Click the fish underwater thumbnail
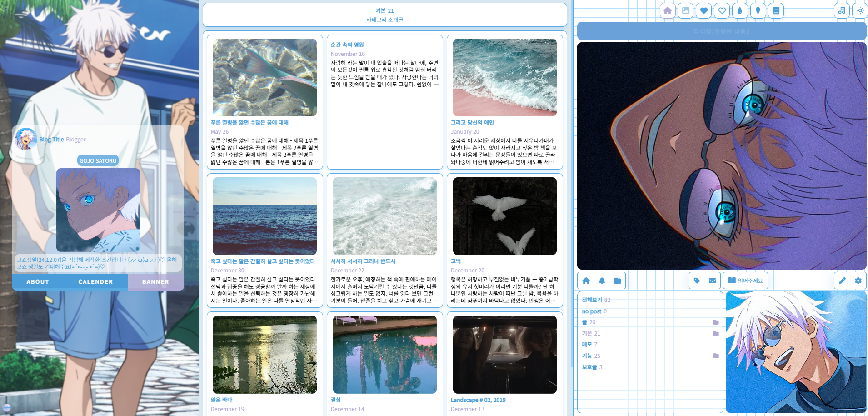Viewport: 868px width, 416px height. [x=264, y=77]
